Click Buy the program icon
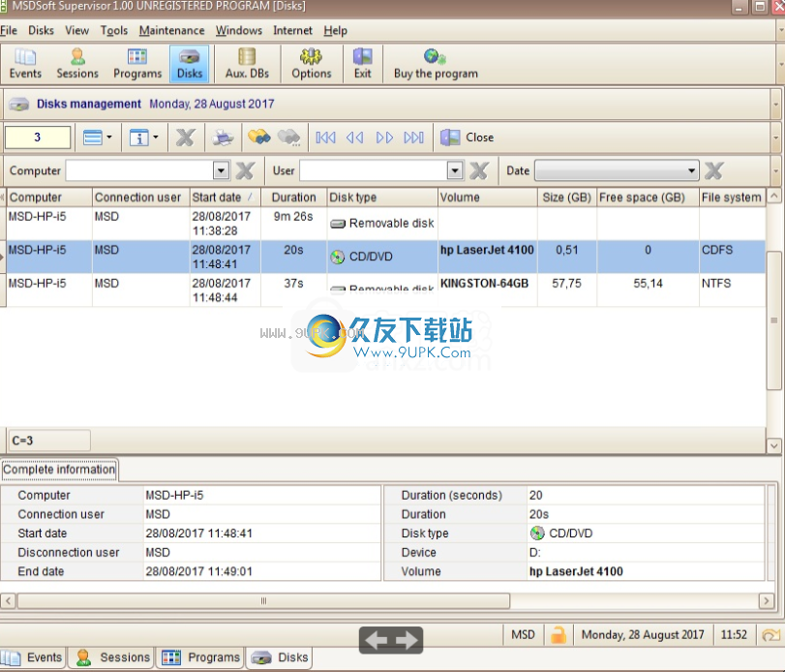The image size is (785, 672). point(436,64)
